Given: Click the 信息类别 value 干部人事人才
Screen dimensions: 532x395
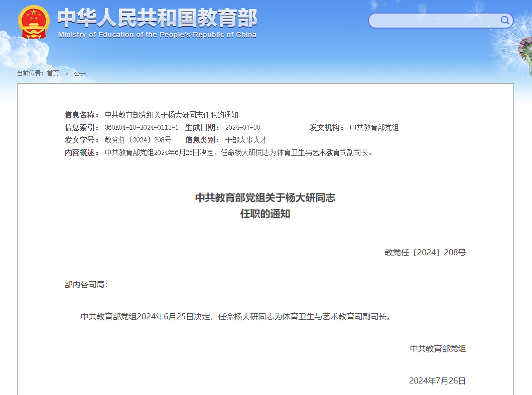Looking at the screenshot, I should pyautogui.click(x=246, y=140).
